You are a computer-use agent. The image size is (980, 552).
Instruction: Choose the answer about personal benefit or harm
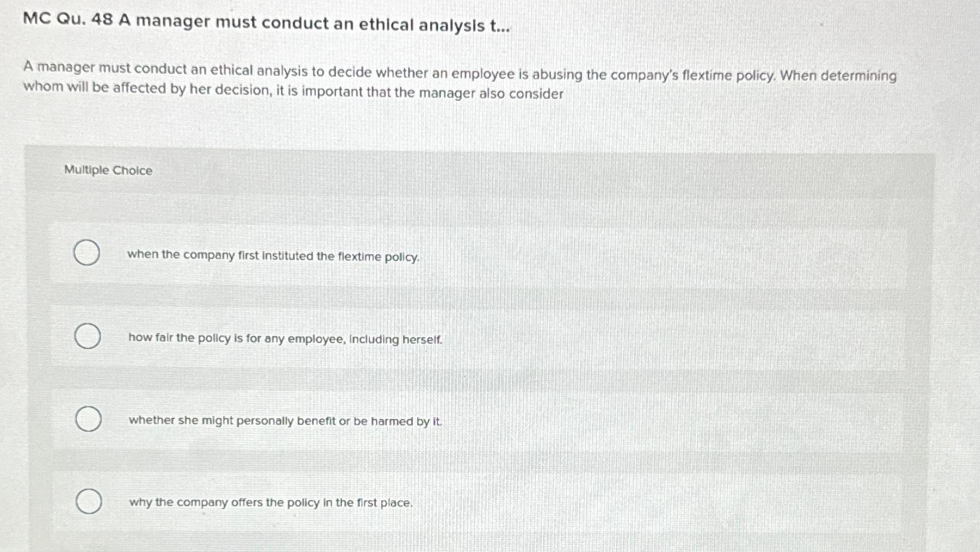[x=87, y=419]
